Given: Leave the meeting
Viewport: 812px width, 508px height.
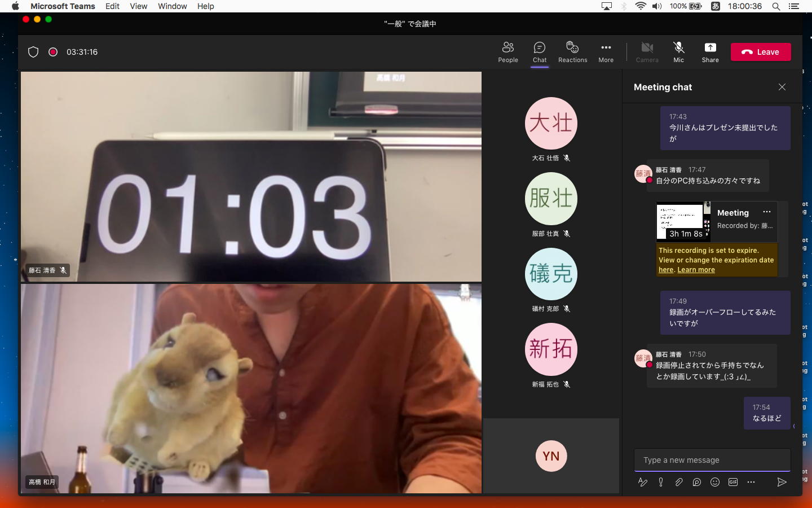Looking at the screenshot, I should click(761, 52).
